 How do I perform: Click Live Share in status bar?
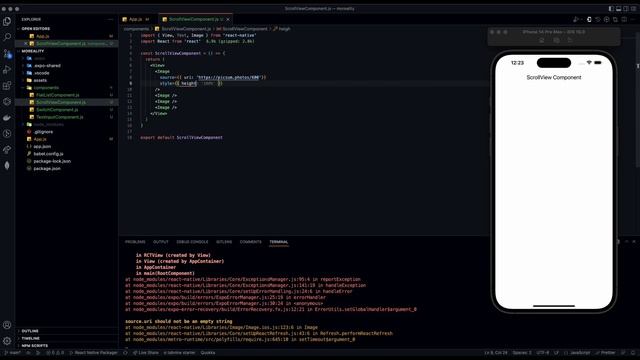(x=146, y=353)
